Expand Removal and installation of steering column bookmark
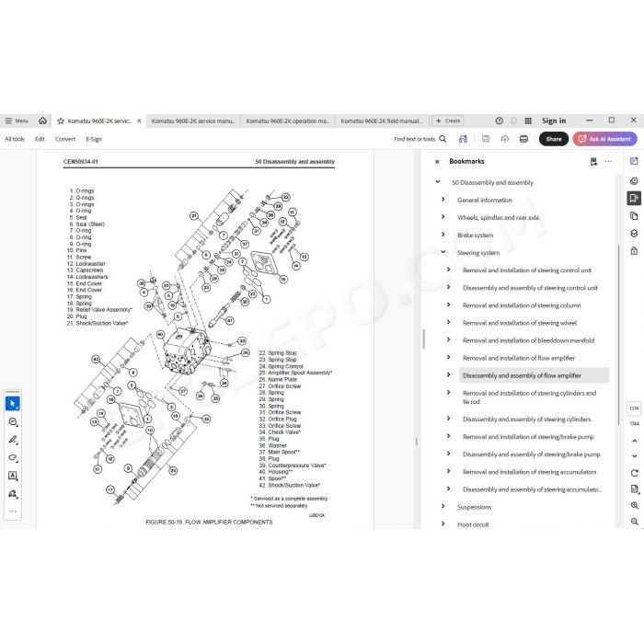Image resolution: width=644 pixels, height=644 pixels. click(449, 305)
